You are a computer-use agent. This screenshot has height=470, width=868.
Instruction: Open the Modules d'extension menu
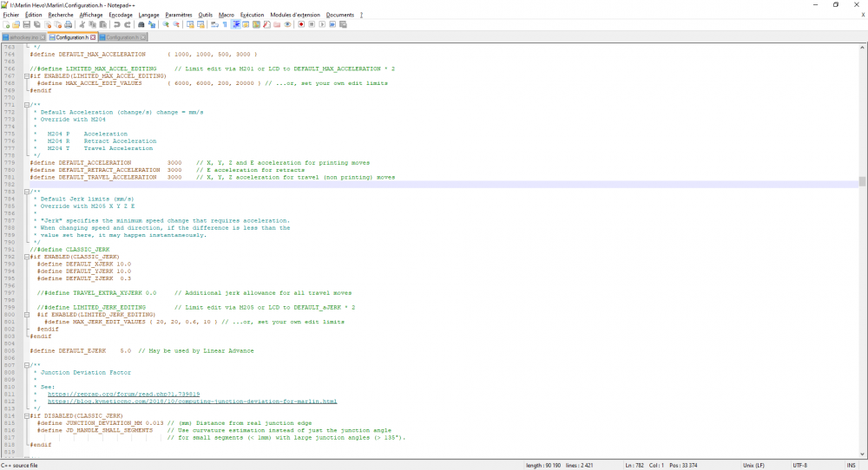(x=295, y=15)
